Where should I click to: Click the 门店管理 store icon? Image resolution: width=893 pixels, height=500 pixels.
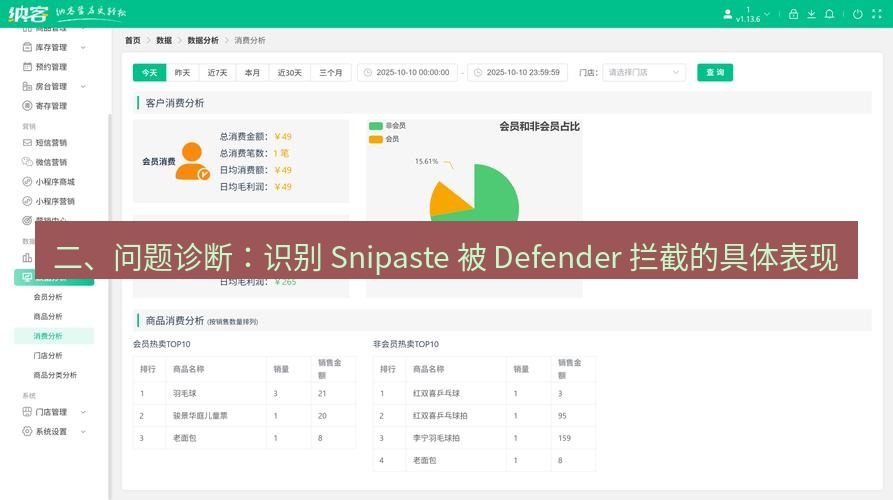tap(27, 412)
